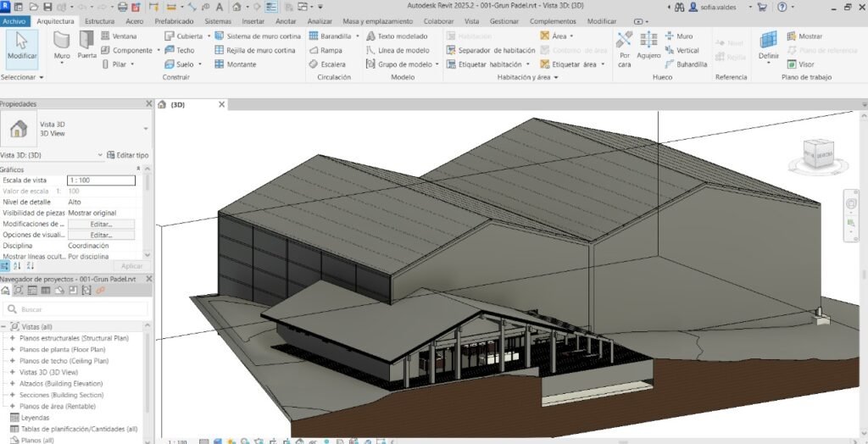Click the Print icon in quick access toolbar

(x=124, y=7)
